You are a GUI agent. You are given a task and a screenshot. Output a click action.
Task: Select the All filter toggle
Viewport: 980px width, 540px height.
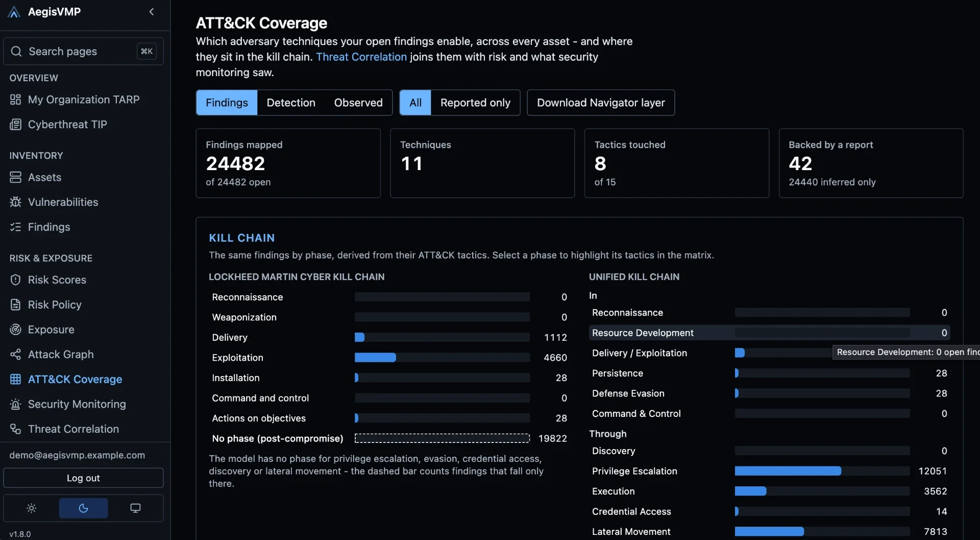pyautogui.click(x=415, y=103)
